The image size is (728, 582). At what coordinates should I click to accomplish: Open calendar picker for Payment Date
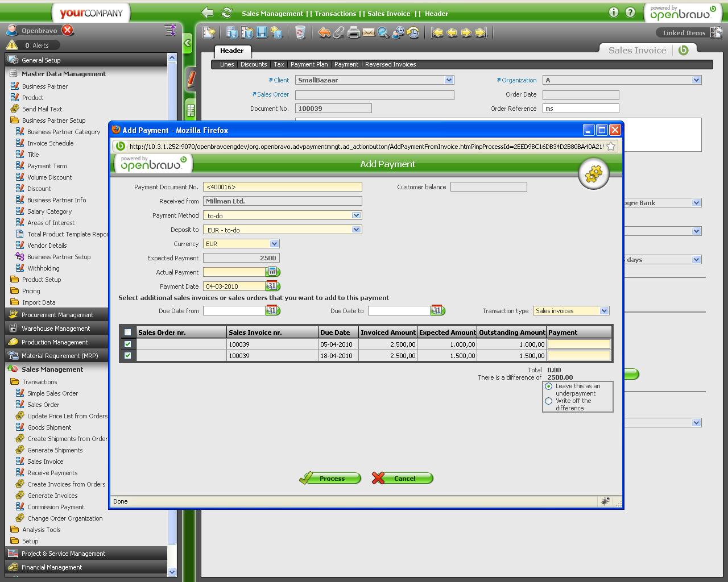coord(272,286)
